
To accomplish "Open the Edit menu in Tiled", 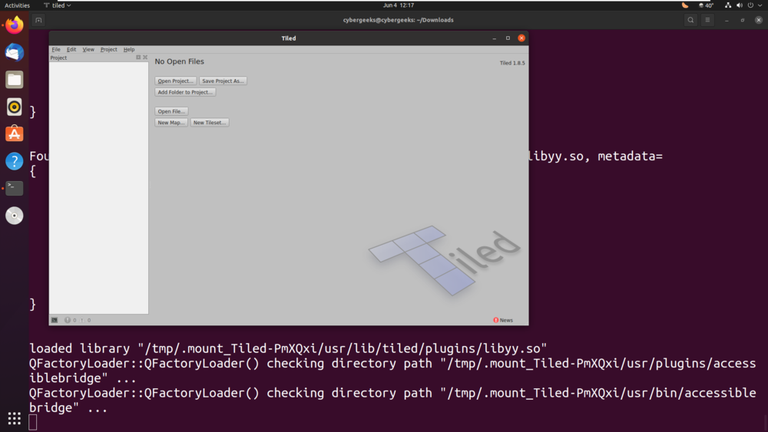I will (71, 49).
